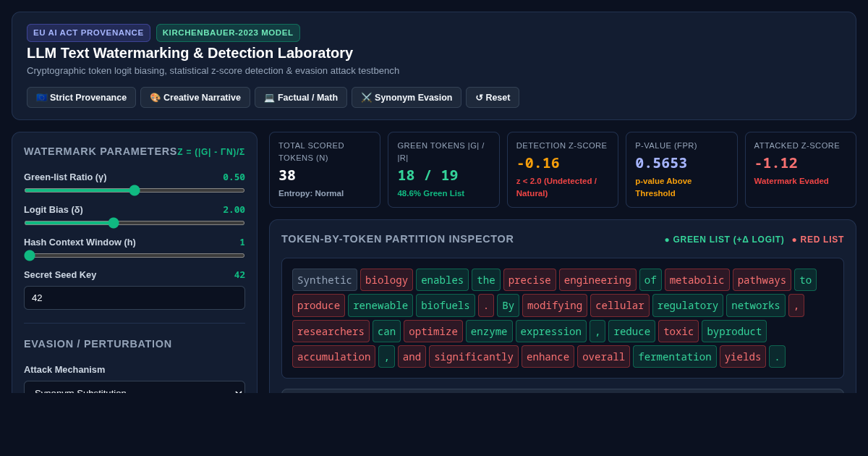Run the Synonym Evasion preset

point(407,98)
